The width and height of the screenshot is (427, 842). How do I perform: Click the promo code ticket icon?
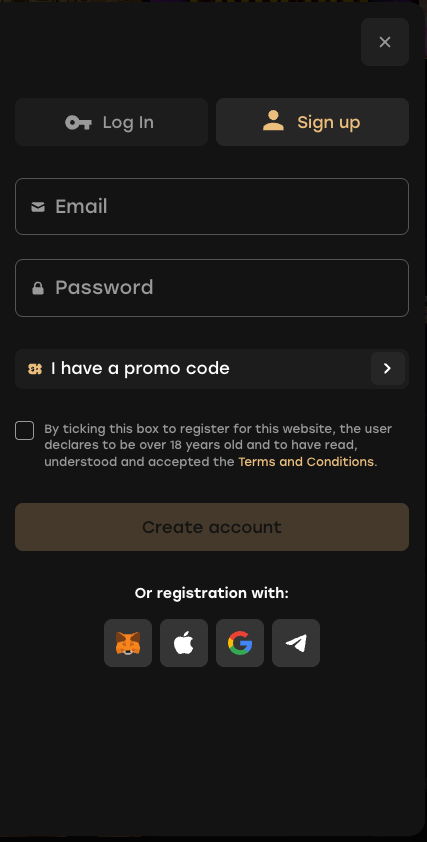coord(35,369)
